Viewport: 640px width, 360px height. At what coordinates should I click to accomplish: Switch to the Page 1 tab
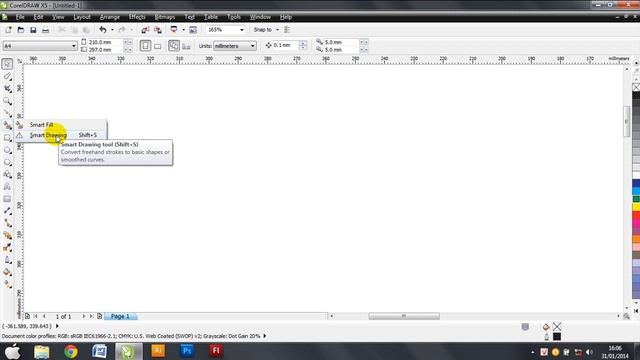(x=120, y=316)
